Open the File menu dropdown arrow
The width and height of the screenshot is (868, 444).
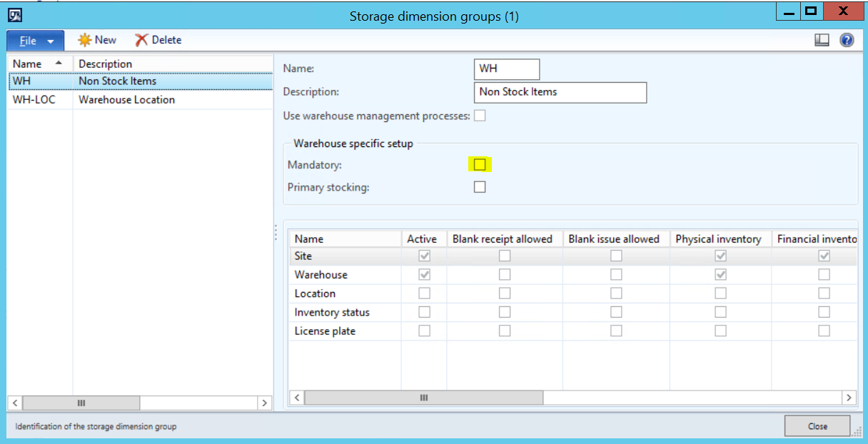(50, 40)
